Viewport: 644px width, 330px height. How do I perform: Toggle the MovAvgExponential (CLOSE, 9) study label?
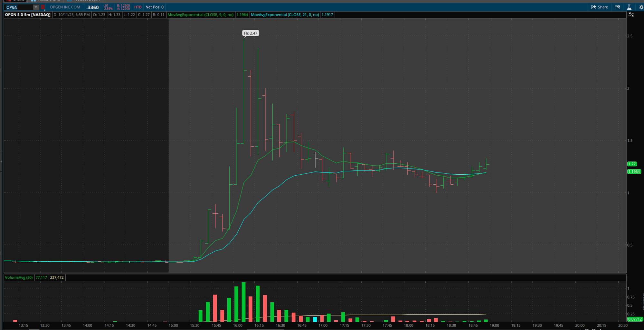point(201,15)
